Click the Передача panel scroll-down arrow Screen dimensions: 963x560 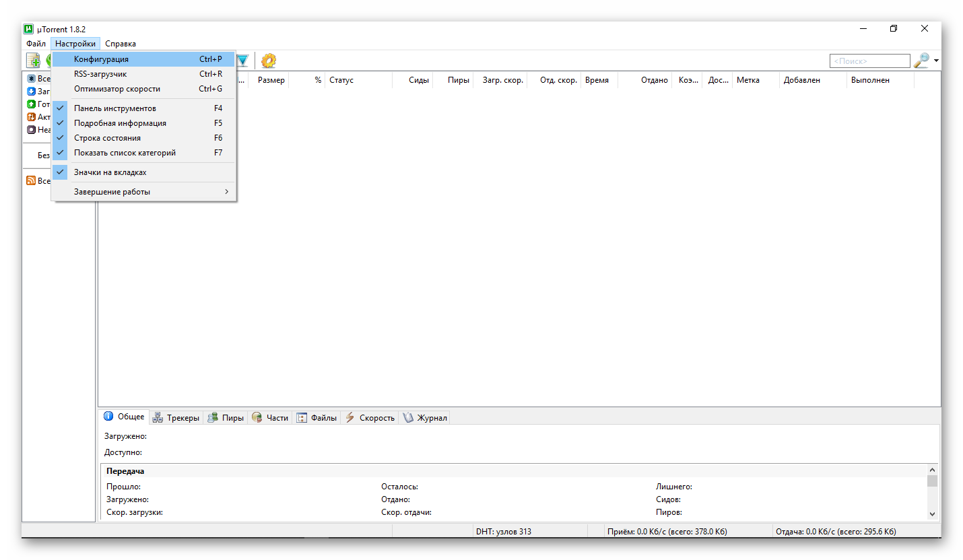[x=932, y=514]
